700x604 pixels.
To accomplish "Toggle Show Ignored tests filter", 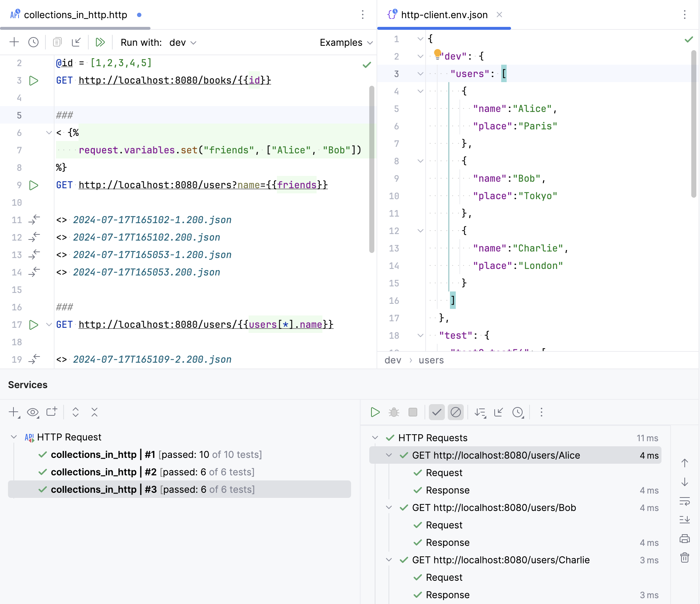I will click(456, 412).
